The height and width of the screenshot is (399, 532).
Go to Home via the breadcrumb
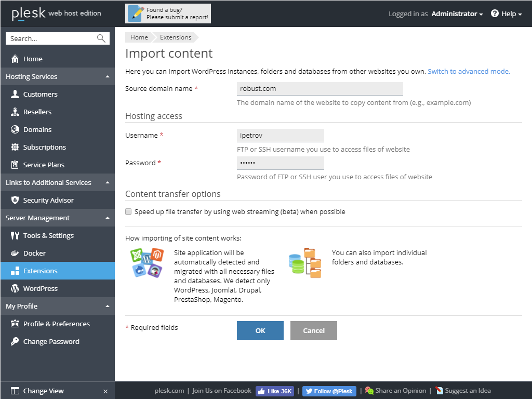click(x=139, y=37)
